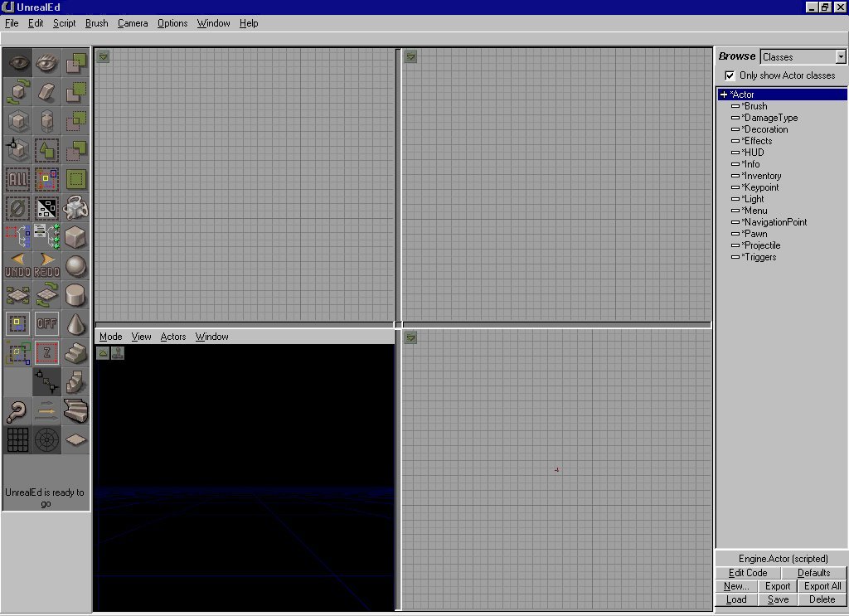Choose the straight stairs brush builder
This screenshot has height=616, width=849.
tap(75, 353)
